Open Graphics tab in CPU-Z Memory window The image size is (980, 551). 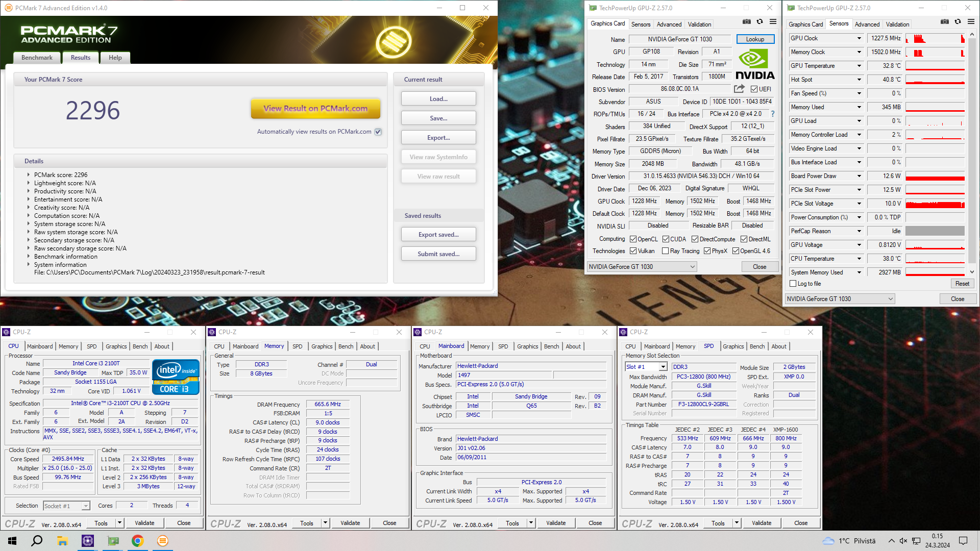[322, 346]
